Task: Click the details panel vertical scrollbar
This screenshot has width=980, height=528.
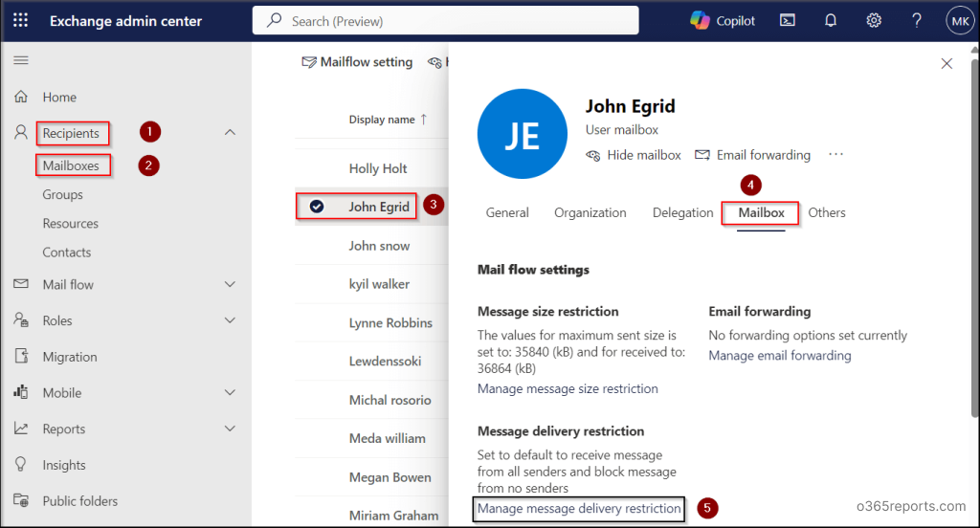Action: click(974, 237)
